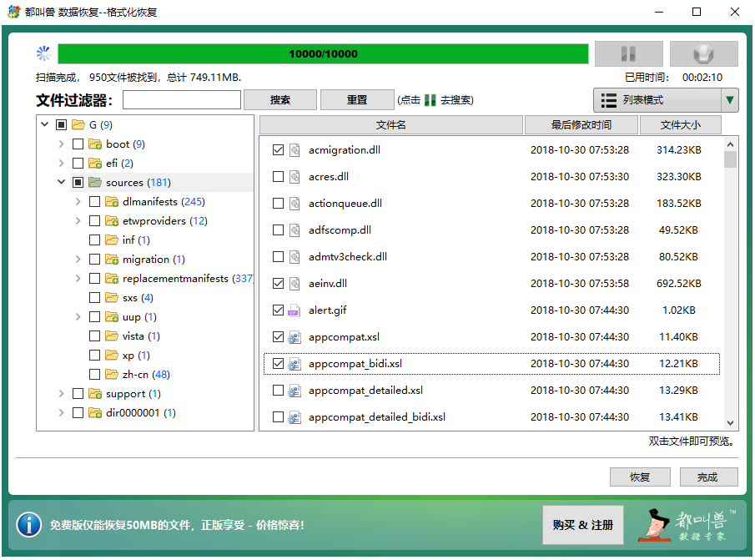Click the acmigration.dll file icon

coord(294,150)
